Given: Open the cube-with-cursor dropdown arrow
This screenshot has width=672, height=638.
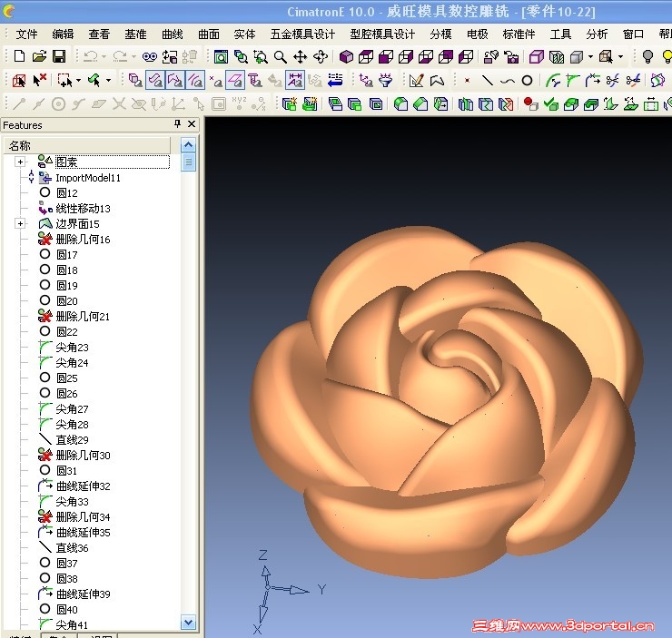Looking at the screenshot, I should 620,56.
